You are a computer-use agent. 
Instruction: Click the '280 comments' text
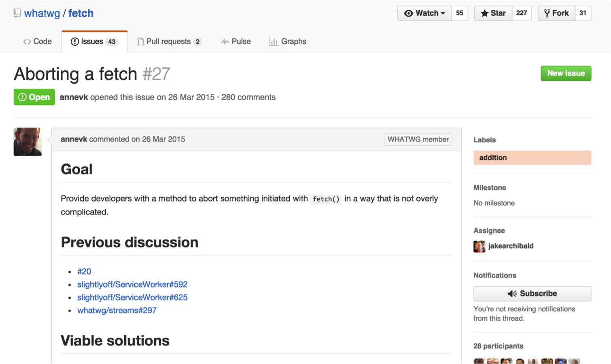tap(248, 97)
